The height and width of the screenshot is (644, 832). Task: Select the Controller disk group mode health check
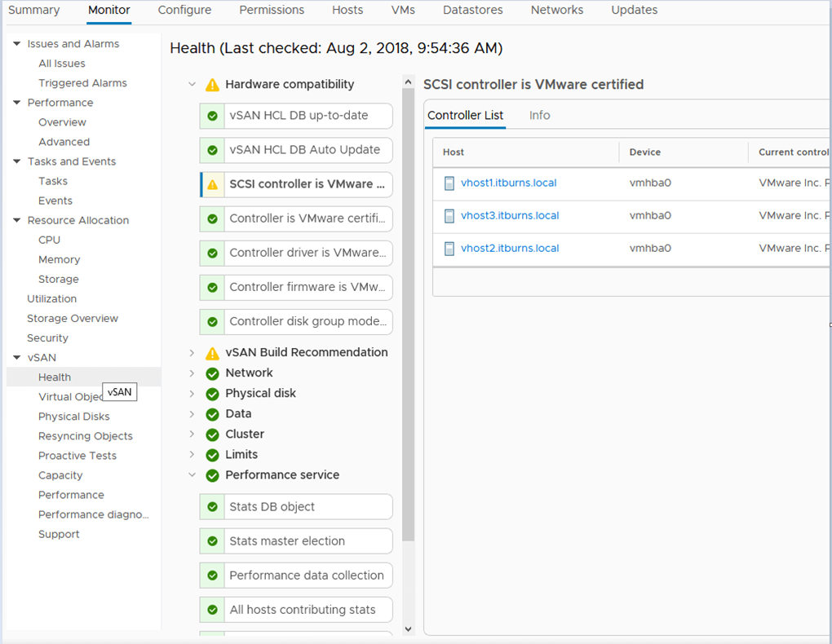click(x=308, y=321)
